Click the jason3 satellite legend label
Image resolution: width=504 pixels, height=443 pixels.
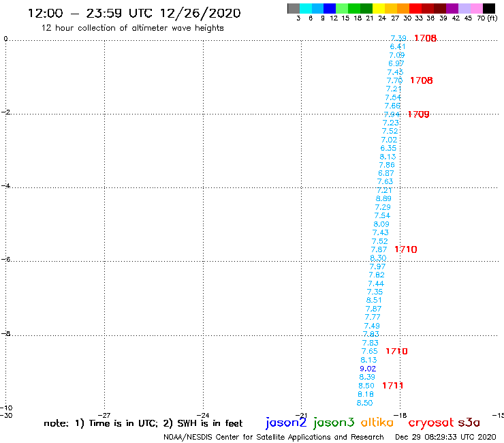[x=334, y=423]
